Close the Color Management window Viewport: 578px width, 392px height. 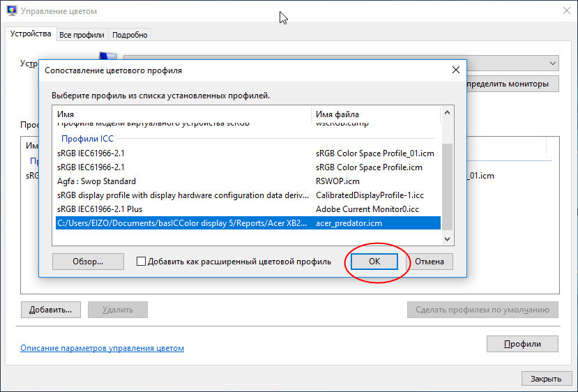point(564,11)
